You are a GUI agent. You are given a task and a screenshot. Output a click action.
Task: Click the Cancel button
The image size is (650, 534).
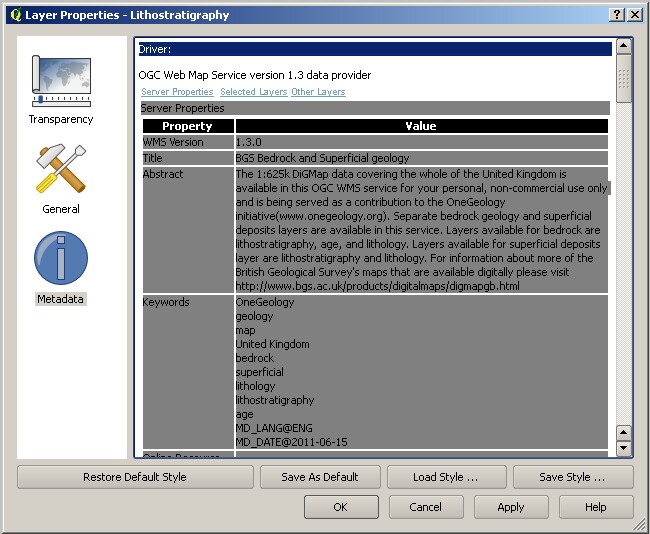coord(426,507)
